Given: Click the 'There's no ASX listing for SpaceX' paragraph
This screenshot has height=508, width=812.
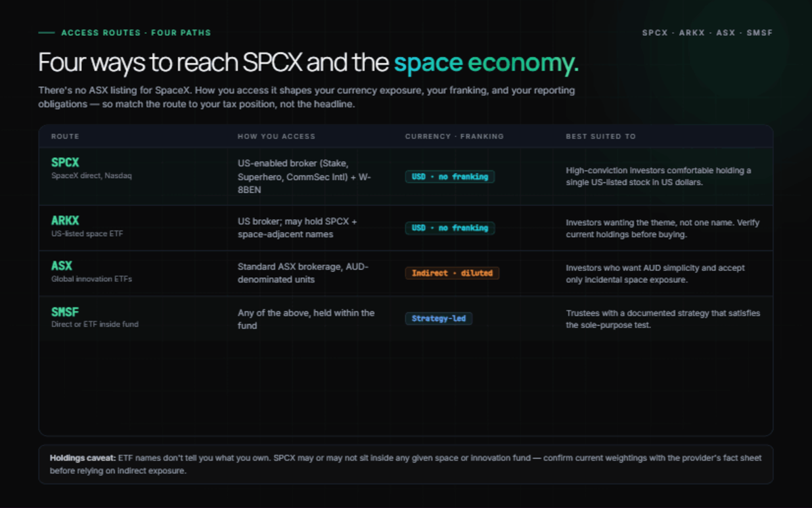Looking at the screenshot, I should click(308, 97).
